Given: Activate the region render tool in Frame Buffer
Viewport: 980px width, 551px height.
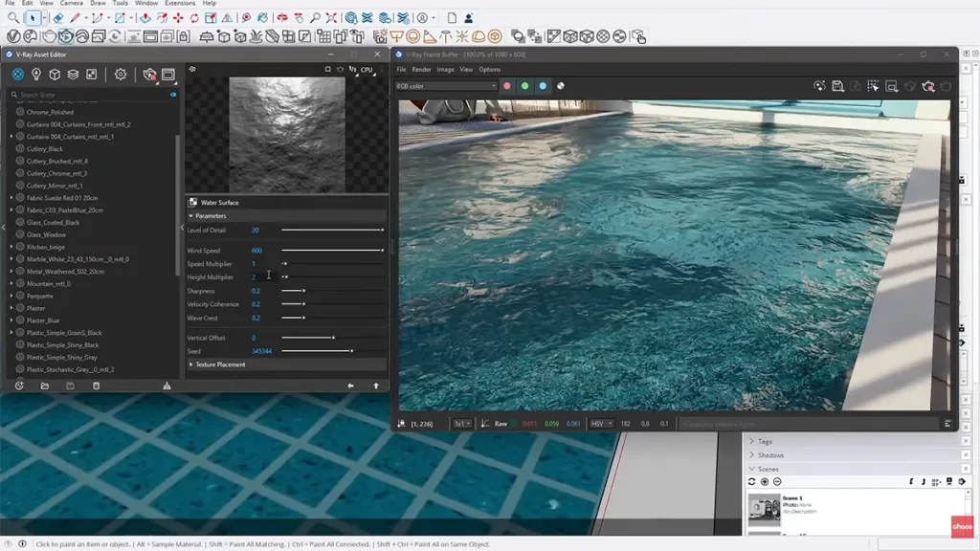Looking at the screenshot, I should coord(872,85).
